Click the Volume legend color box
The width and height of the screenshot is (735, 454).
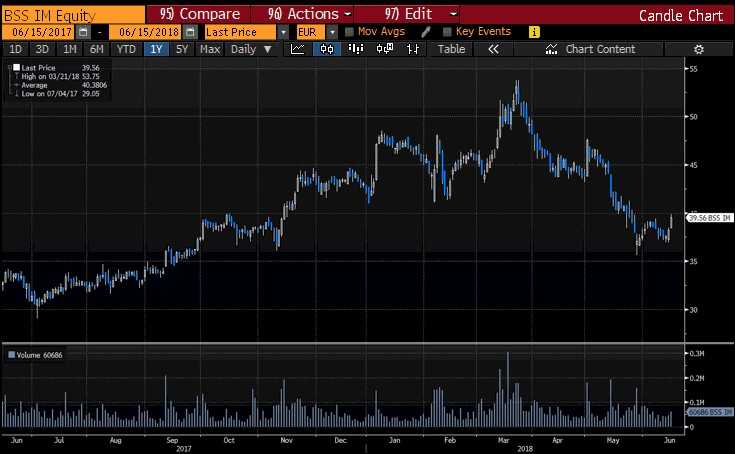point(12,355)
